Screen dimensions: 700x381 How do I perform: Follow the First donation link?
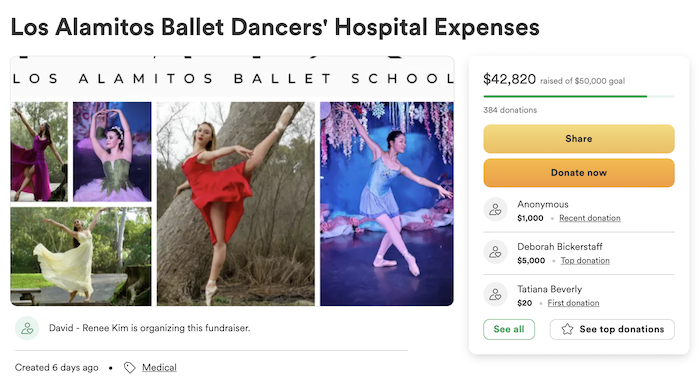[574, 303]
